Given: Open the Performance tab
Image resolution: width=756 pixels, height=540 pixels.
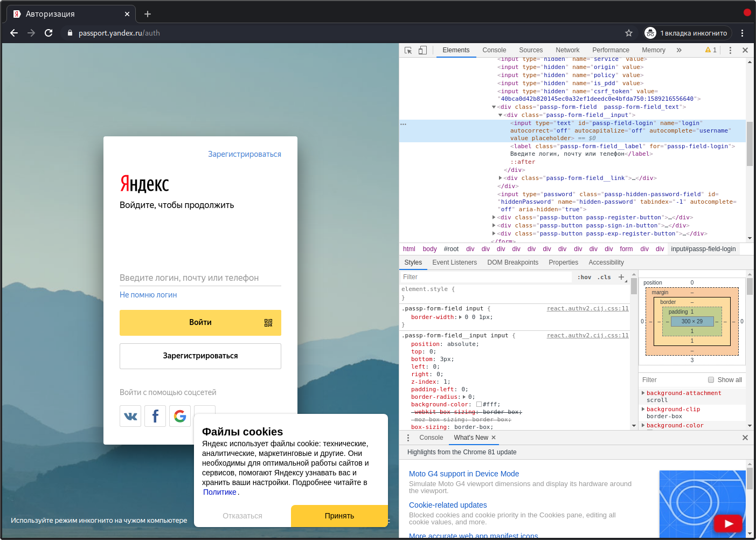Looking at the screenshot, I should (611, 50).
